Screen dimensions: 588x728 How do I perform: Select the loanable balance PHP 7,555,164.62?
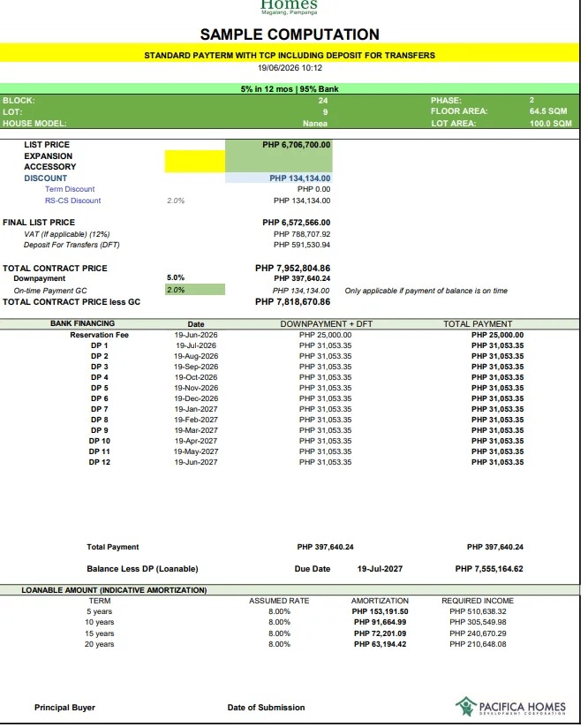point(489,569)
